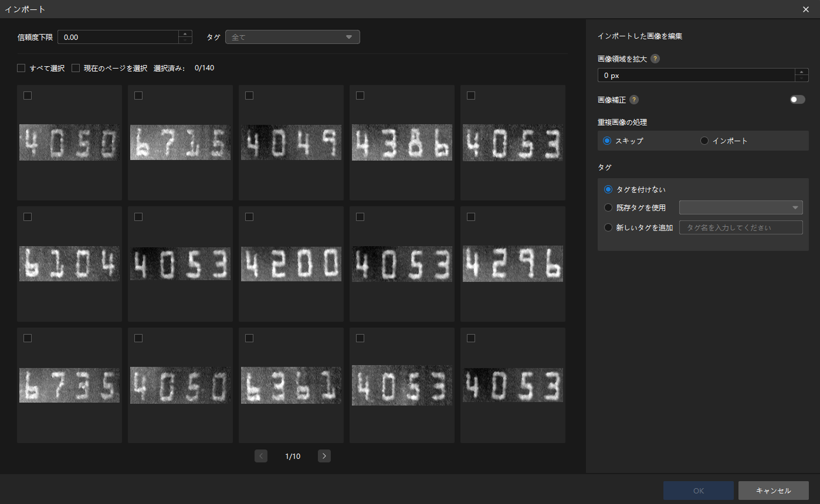
Task: Tick checkbox of the 6715 image
Action: click(138, 96)
